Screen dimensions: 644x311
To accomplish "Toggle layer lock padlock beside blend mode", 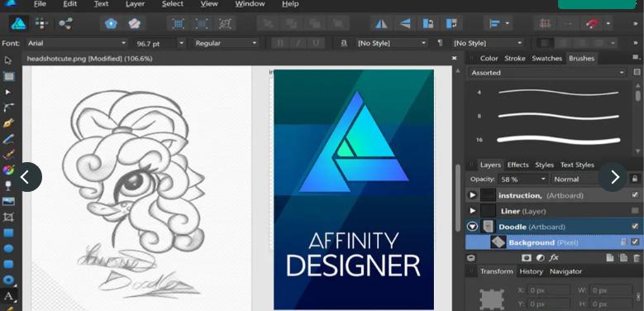I will [x=635, y=179].
